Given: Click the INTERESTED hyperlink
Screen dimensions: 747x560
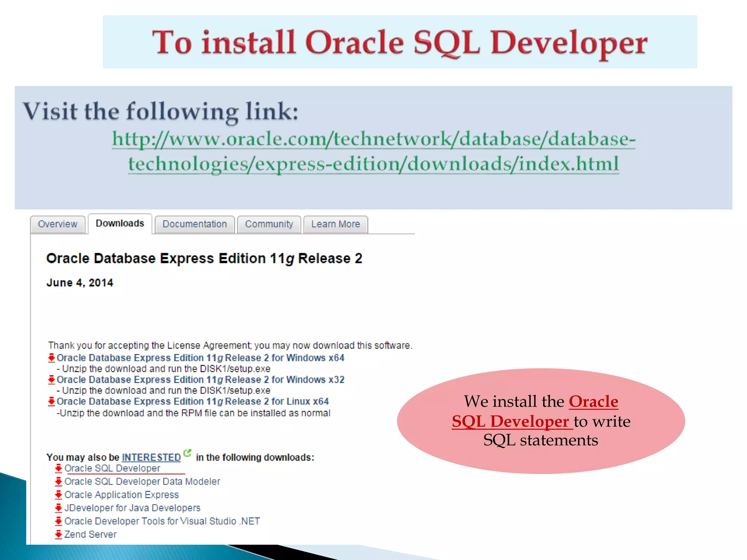Looking at the screenshot, I should [151, 457].
